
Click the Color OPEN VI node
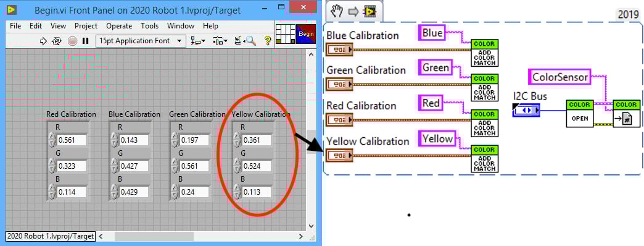point(579,113)
